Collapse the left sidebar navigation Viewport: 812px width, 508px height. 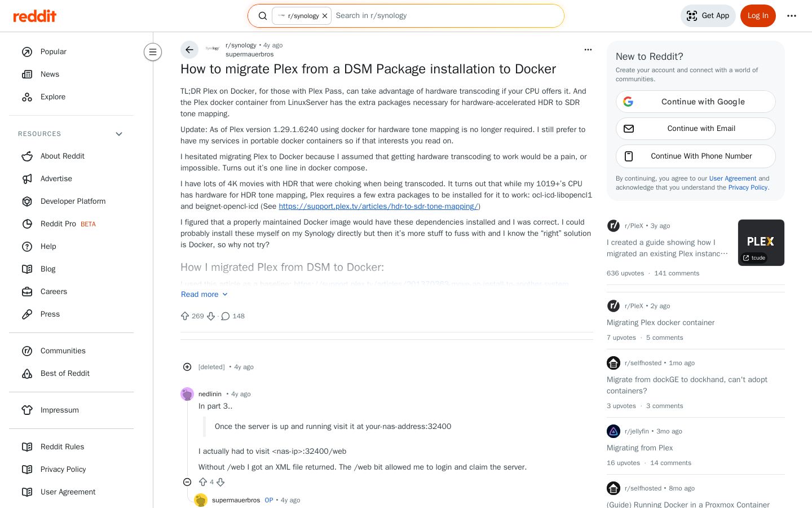153,52
